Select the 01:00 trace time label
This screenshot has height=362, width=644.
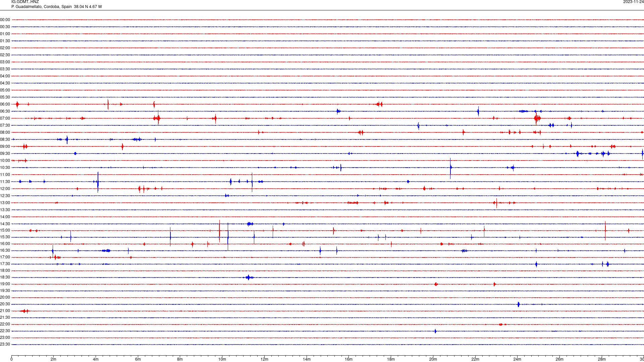[5, 34]
